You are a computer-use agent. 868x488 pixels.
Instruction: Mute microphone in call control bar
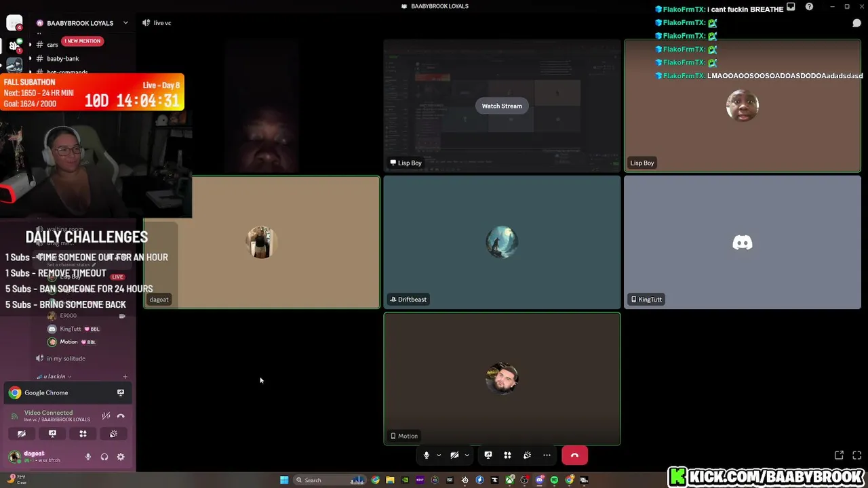pyautogui.click(x=427, y=455)
